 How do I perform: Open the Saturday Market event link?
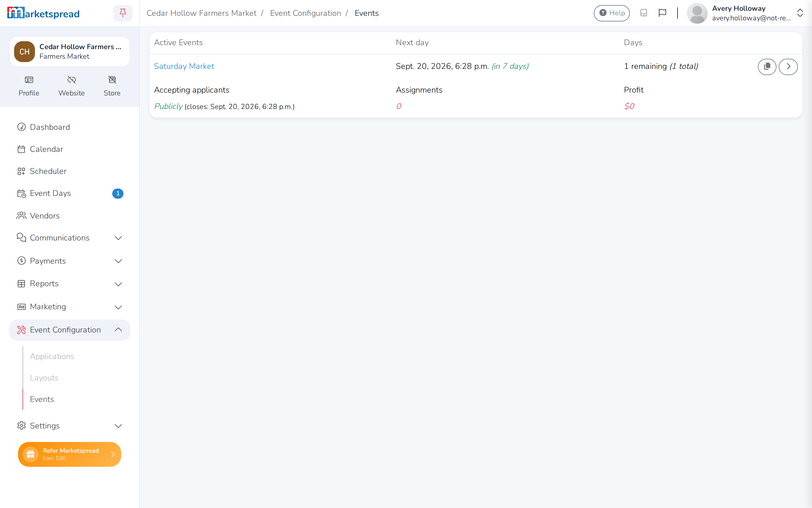point(184,66)
